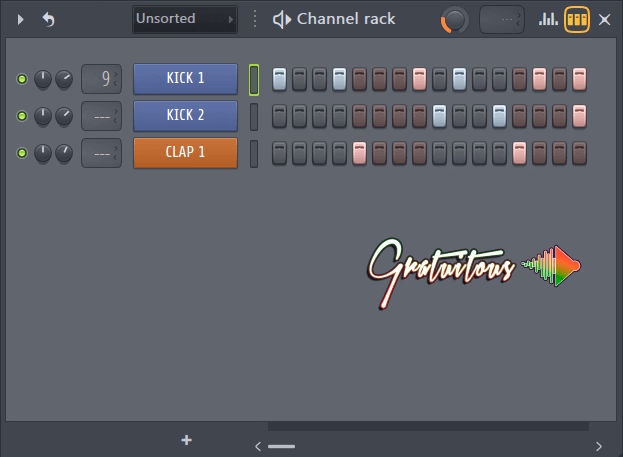
Task: Open the CLAP 1 channel button
Action: pos(186,153)
